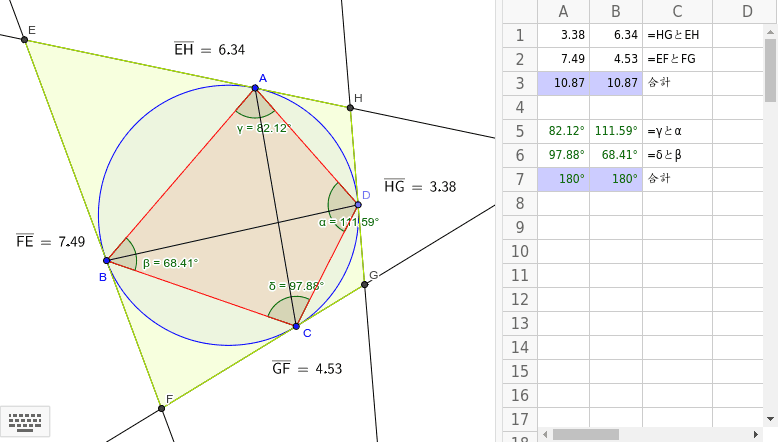This screenshot has width=780, height=444.
Task: Click cell A5 containing 82.12°
Action: point(564,131)
